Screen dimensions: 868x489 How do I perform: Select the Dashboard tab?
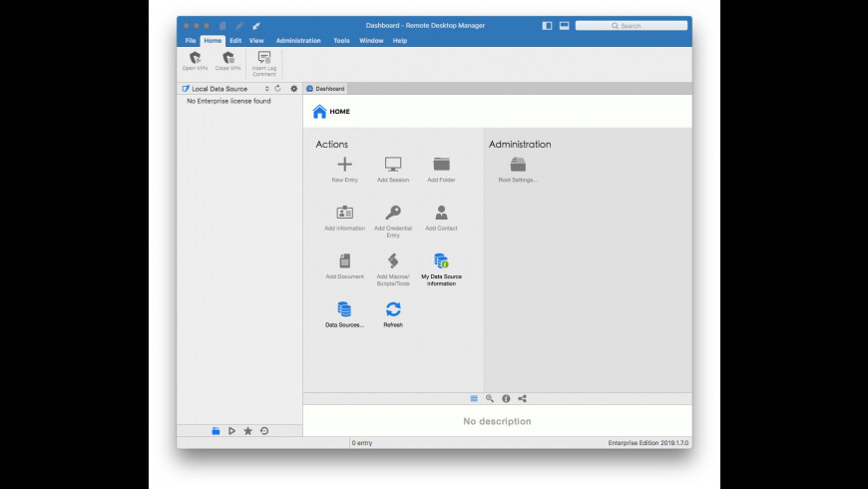326,89
